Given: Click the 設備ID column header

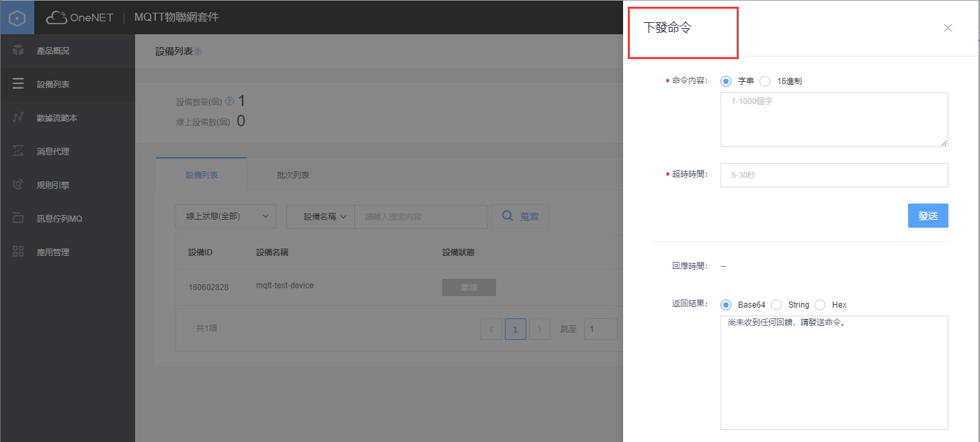Looking at the screenshot, I should [200, 253].
